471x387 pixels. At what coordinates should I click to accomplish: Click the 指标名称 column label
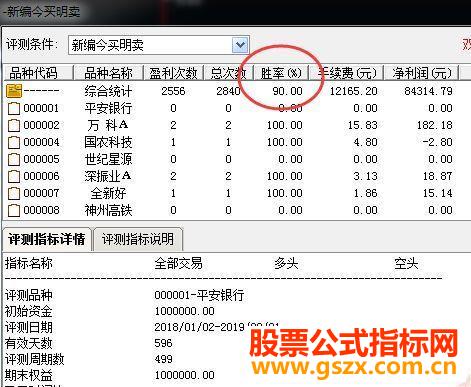point(29,263)
